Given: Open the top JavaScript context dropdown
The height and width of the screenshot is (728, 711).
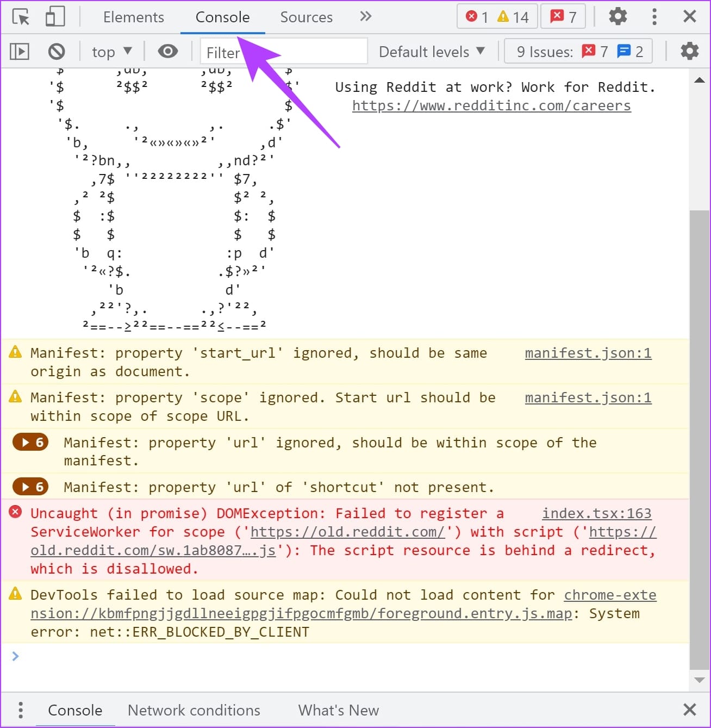Looking at the screenshot, I should pos(112,52).
